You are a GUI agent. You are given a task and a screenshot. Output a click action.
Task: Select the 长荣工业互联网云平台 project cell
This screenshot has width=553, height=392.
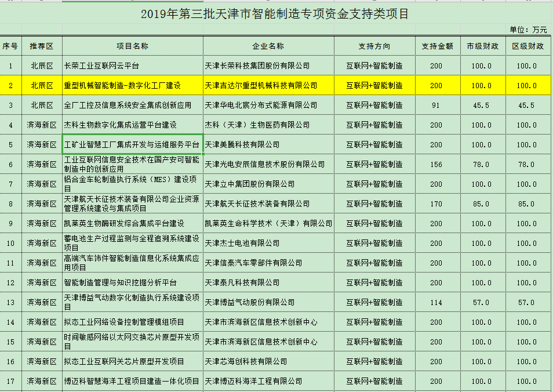(x=132, y=66)
